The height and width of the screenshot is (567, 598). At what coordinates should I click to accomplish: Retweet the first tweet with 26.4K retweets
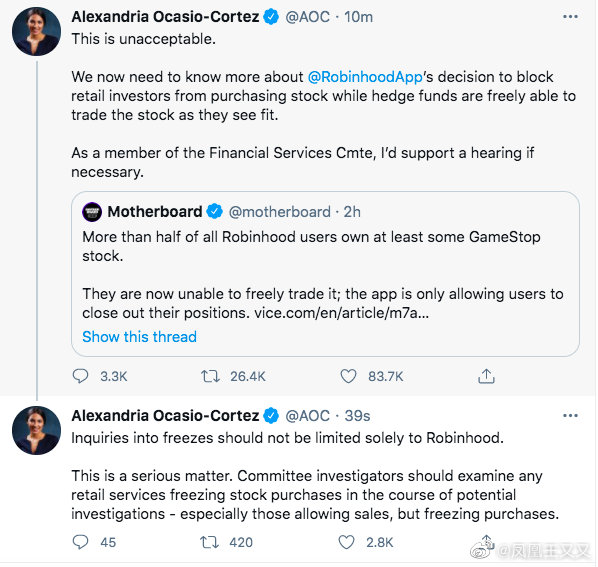point(211,376)
